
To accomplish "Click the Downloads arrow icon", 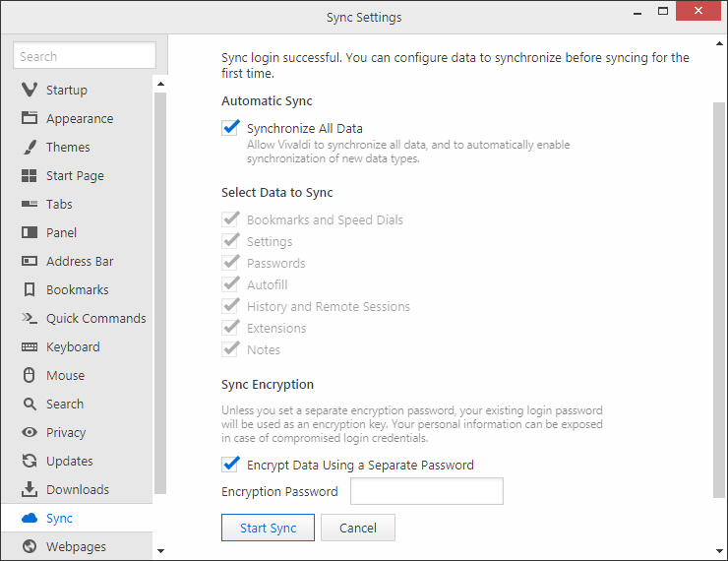I will pos(30,489).
